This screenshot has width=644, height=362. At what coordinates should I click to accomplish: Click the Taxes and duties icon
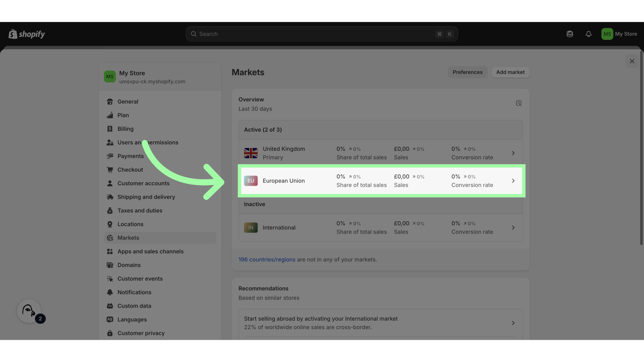(110, 211)
